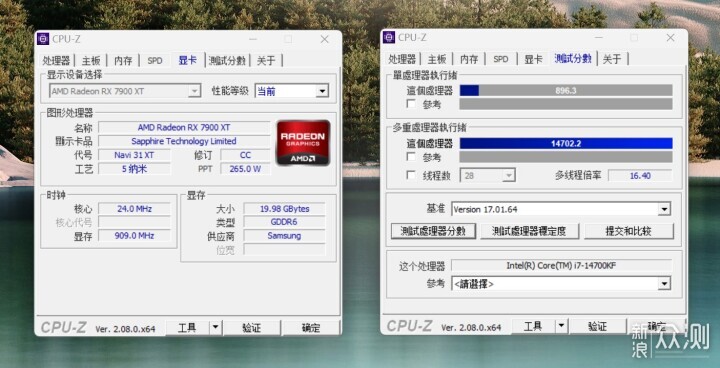Expand the 工具 arrow in left window
Viewport: 720px width, 368px height.
215,328
